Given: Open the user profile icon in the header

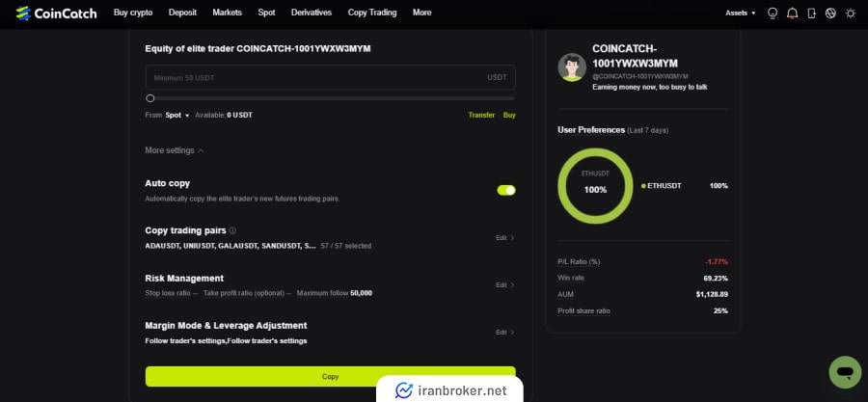Looking at the screenshot, I should 773,13.
